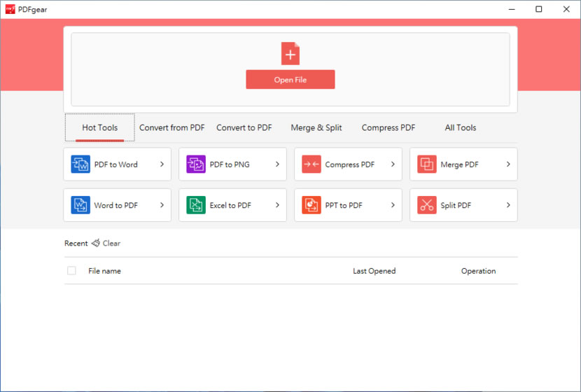This screenshot has height=392, width=581.
Task: Click the PDF to Word icon
Action: (80, 164)
